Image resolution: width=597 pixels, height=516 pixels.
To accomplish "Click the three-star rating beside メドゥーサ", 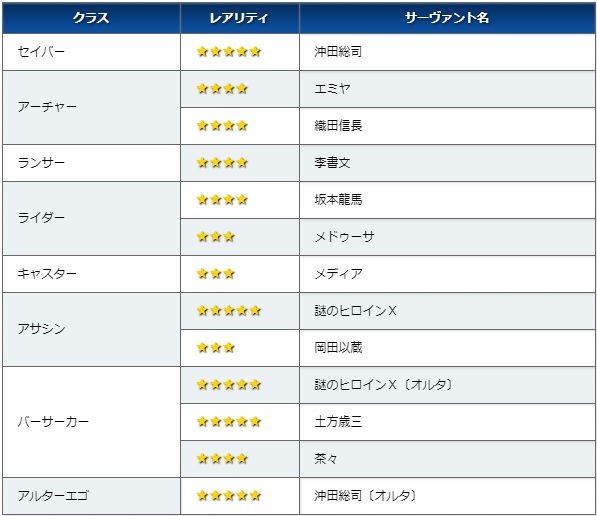I will 216,237.
